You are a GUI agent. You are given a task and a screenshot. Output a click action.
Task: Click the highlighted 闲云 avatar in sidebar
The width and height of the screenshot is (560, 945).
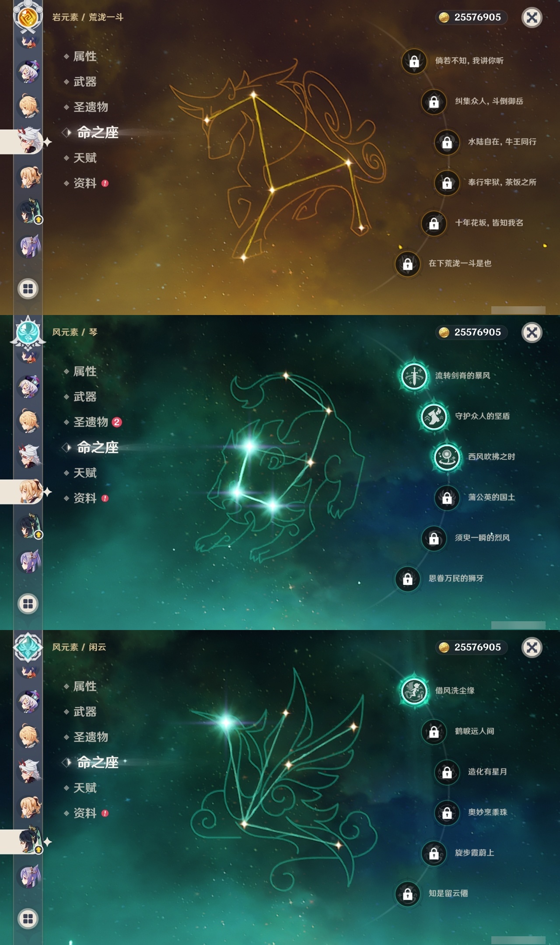pyautogui.click(x=29, y=841)
